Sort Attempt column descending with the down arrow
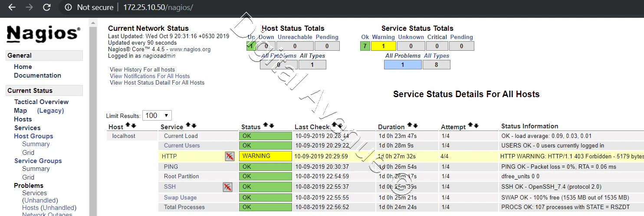This screenshot has width=644, height=216. pos(476,125)
